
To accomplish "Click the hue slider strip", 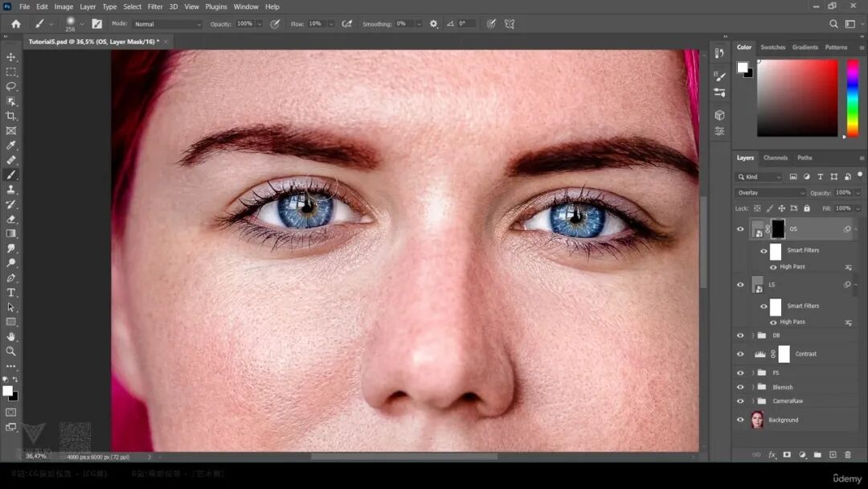I will [853, 98].
